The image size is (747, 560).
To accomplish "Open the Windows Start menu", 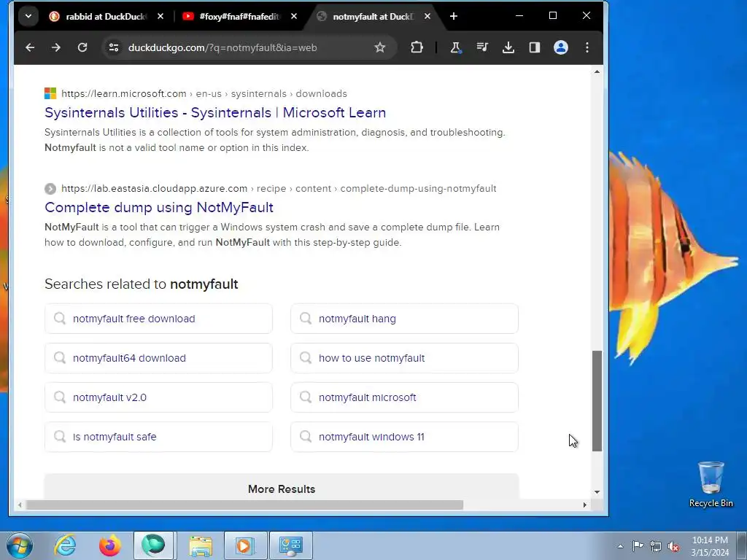I will click(x=20, y=545).
